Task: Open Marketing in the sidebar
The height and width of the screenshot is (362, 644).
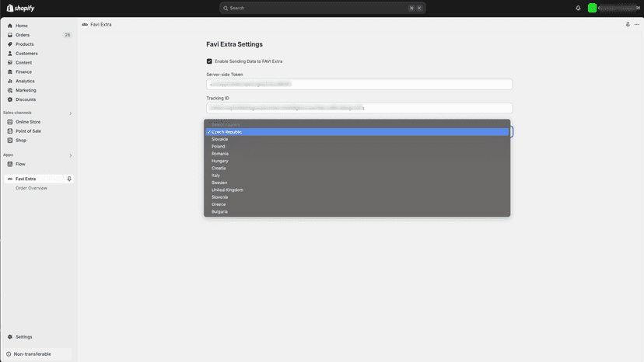Action: [26, 90]
